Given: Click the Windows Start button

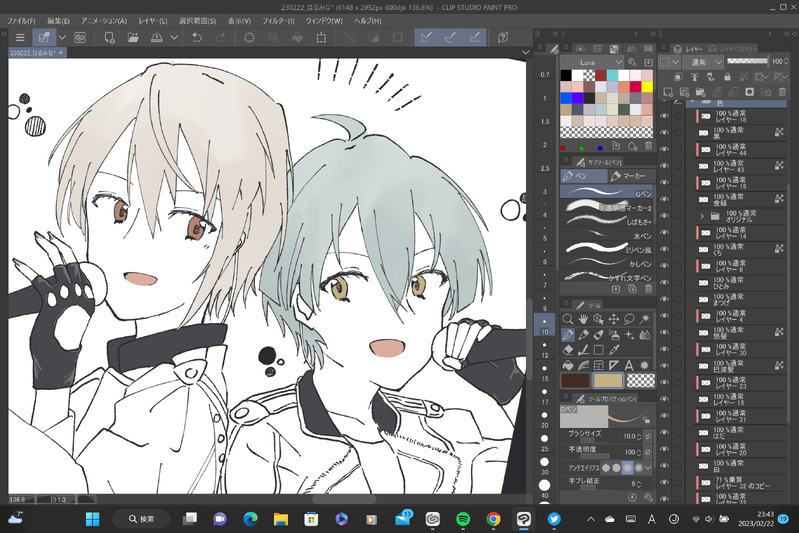Looking at the screenshot, I should click(x=93, y=519).
